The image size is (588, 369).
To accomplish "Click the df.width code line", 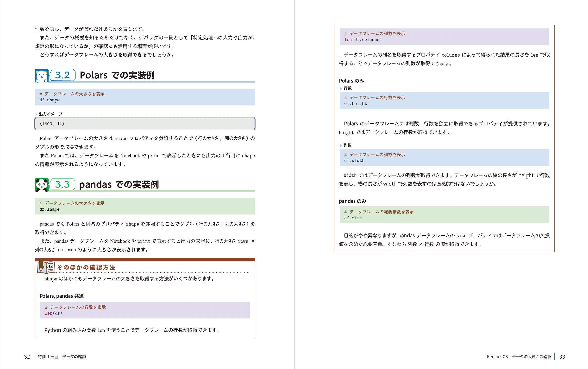I will (354, 161).
